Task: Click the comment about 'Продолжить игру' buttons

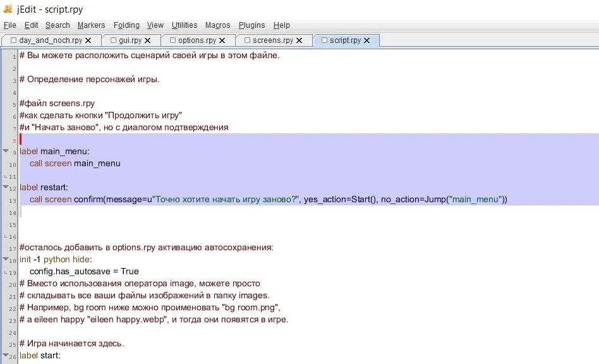Action: coord(101,116)
